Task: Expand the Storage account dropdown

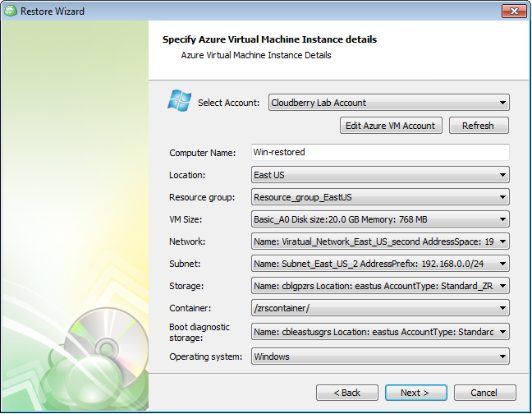Action: (x=380, y=286)
